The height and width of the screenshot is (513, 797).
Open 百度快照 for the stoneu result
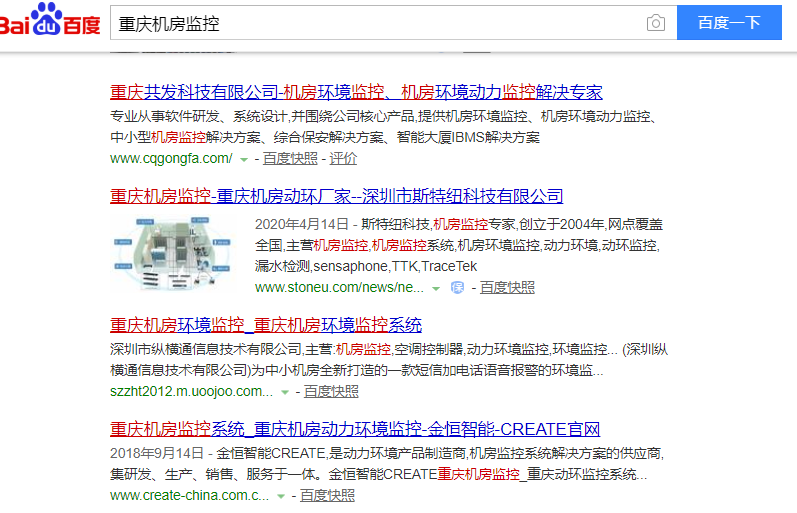point(507,288)
